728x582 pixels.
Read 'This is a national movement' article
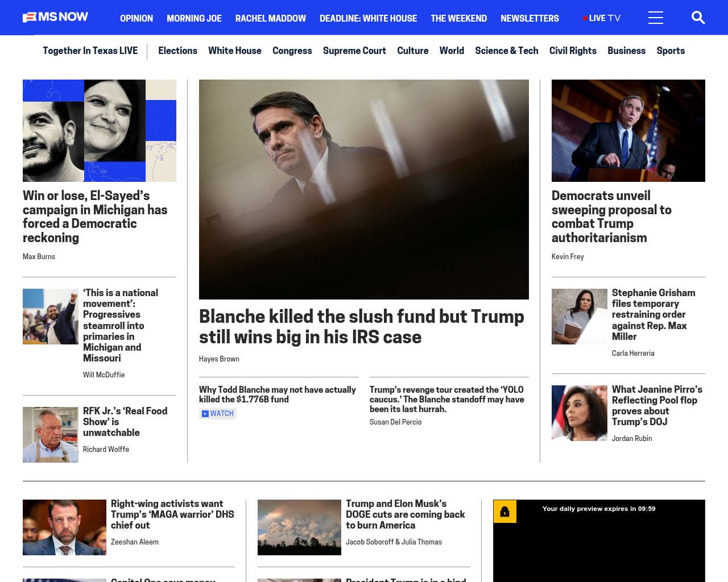pos(121,325)
